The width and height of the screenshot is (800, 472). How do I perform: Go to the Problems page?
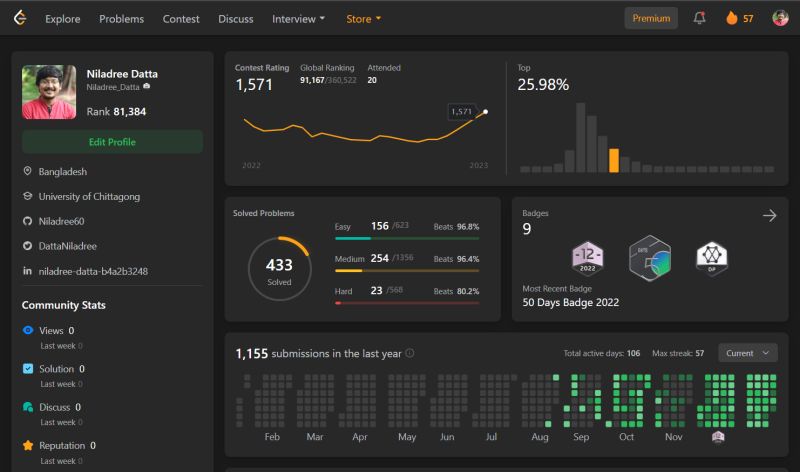point(121,19)
